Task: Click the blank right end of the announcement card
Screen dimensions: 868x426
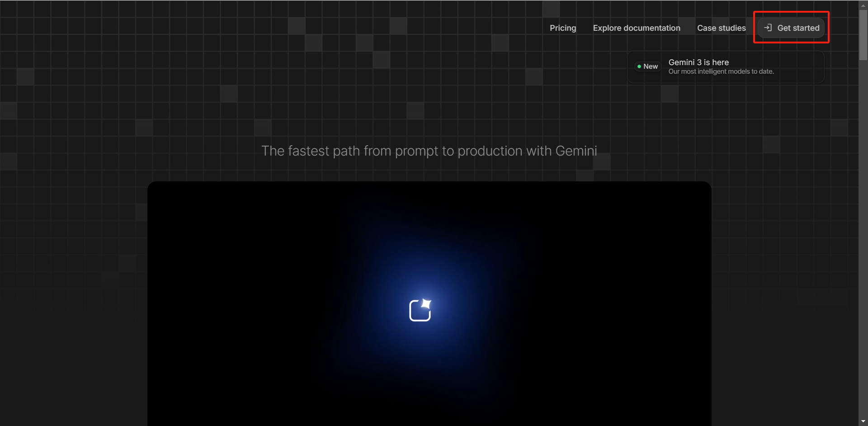Action: tap(805, 66)
